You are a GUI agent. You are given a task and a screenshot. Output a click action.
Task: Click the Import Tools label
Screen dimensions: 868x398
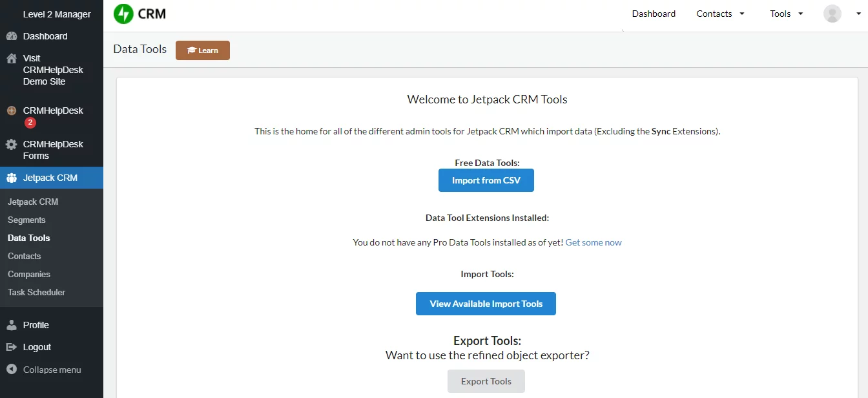[488, 274]
